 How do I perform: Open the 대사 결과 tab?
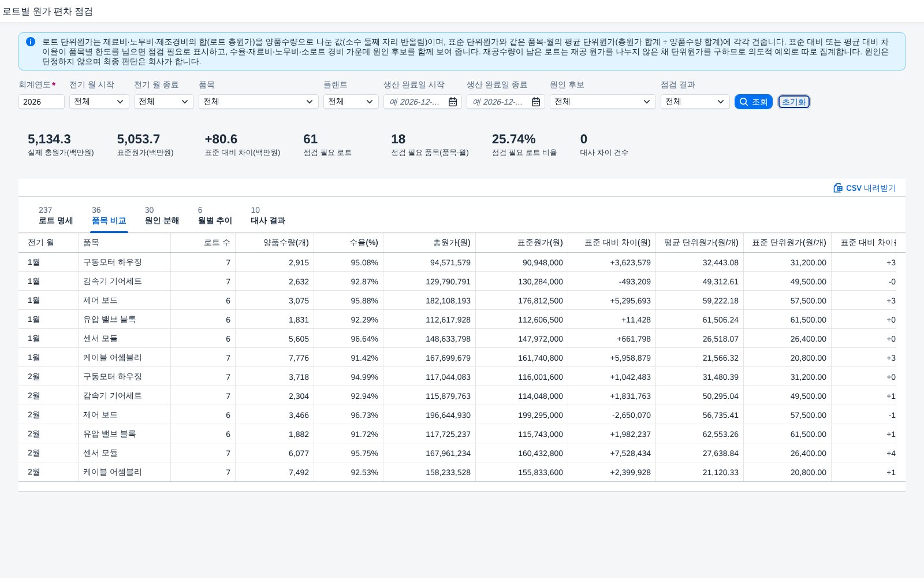click(x=268, y=216)
